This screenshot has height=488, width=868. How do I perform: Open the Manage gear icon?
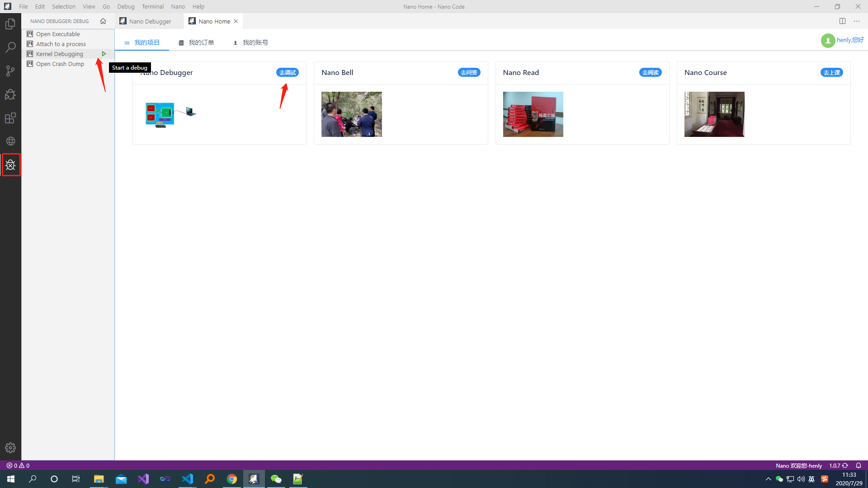(10, 447)
